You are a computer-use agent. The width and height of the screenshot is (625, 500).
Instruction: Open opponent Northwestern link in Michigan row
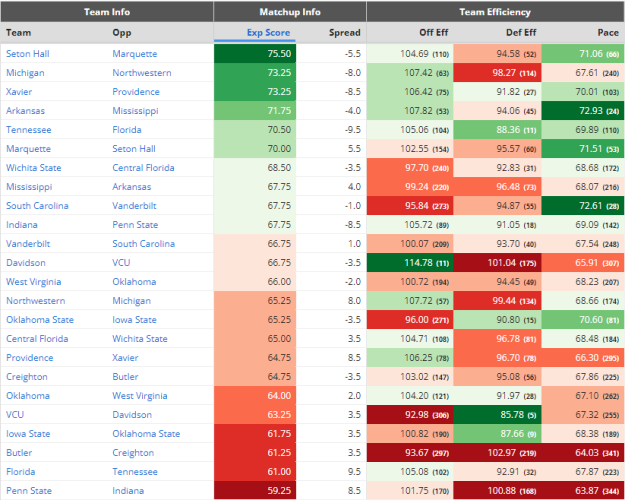[142, 73]
